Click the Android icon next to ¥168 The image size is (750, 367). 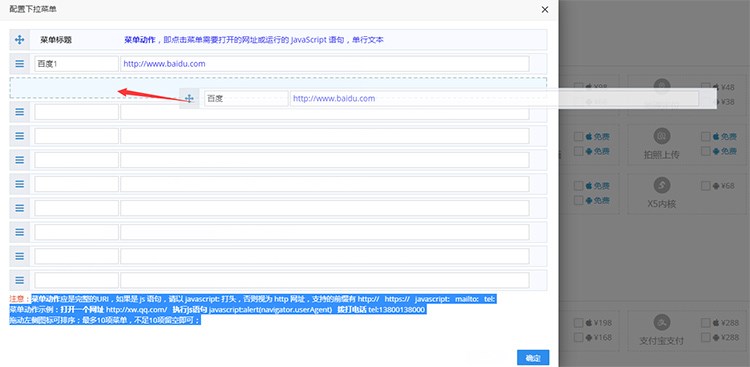click(x=589, y=338)
